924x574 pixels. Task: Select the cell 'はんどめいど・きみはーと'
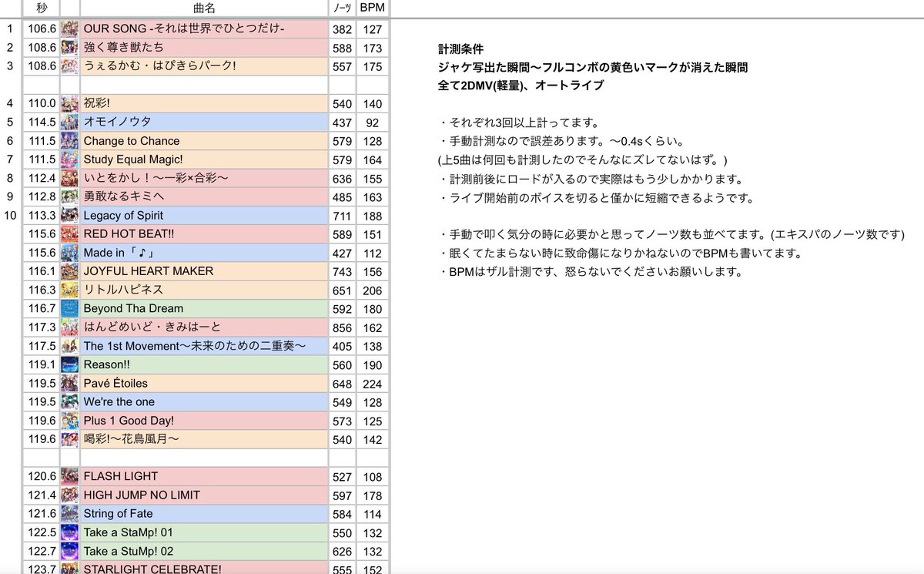(x=204, y=327)
